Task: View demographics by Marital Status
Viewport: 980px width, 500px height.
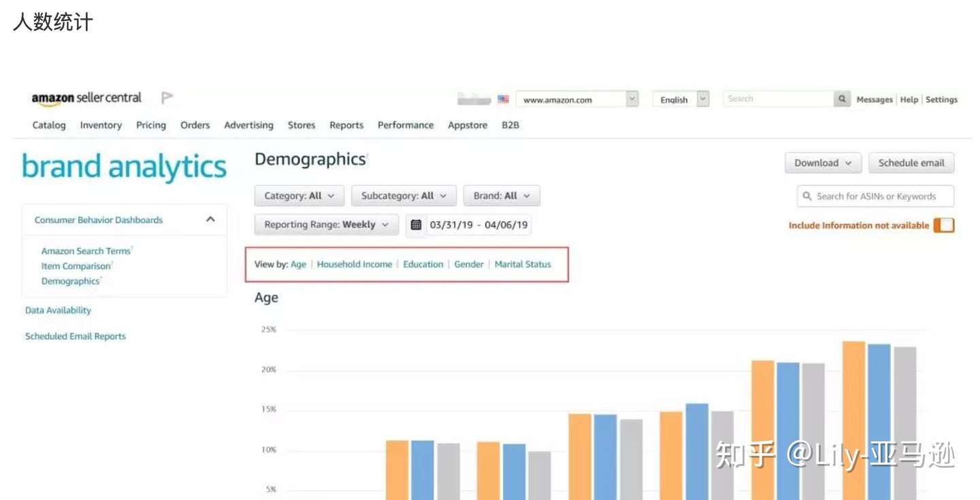Action: coord(523,264)
